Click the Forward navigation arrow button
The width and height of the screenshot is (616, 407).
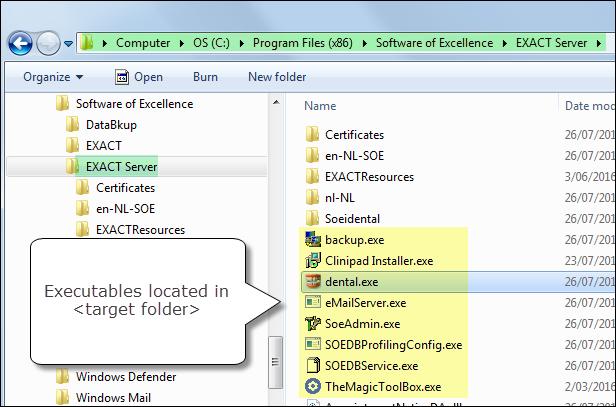(x=48, y=43)
